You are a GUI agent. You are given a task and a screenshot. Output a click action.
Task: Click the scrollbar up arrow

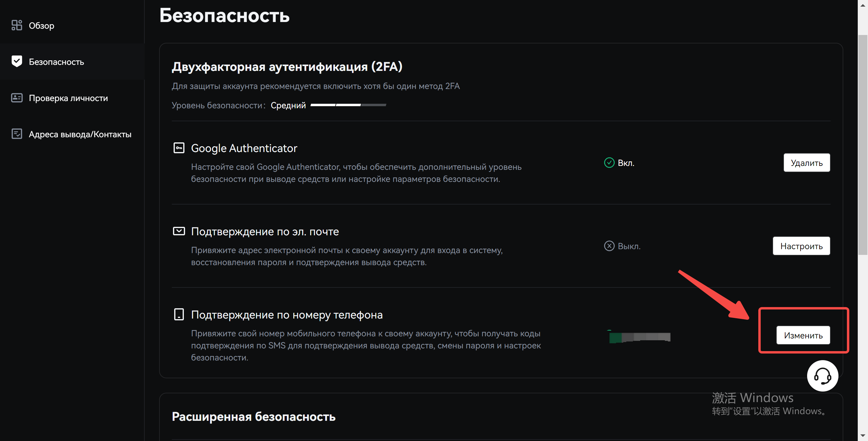pyautogui.click(x=863, y=5)
